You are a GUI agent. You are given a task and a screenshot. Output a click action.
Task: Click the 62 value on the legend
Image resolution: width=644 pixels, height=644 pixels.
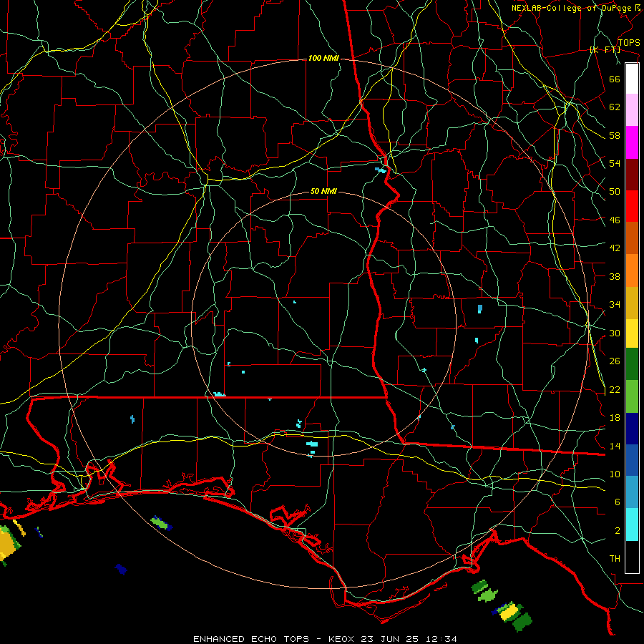click(x=615, y=107)
